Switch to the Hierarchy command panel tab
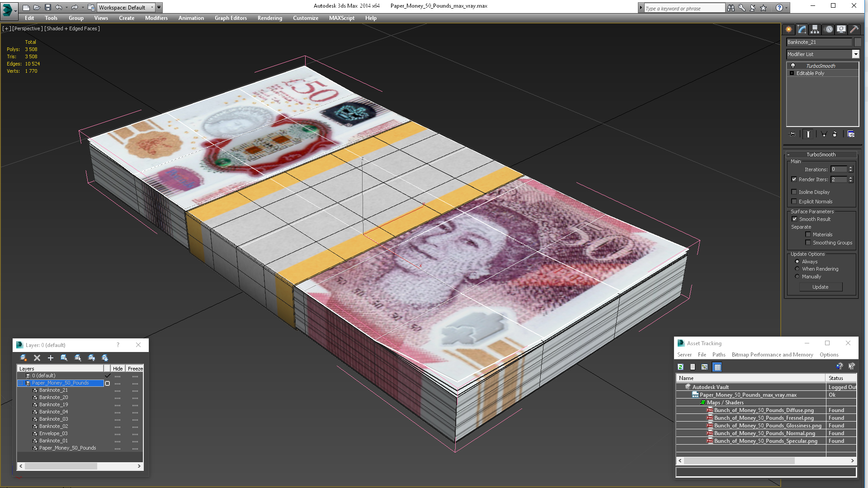This screenshot has height=488, width=868. click(815, 29)
